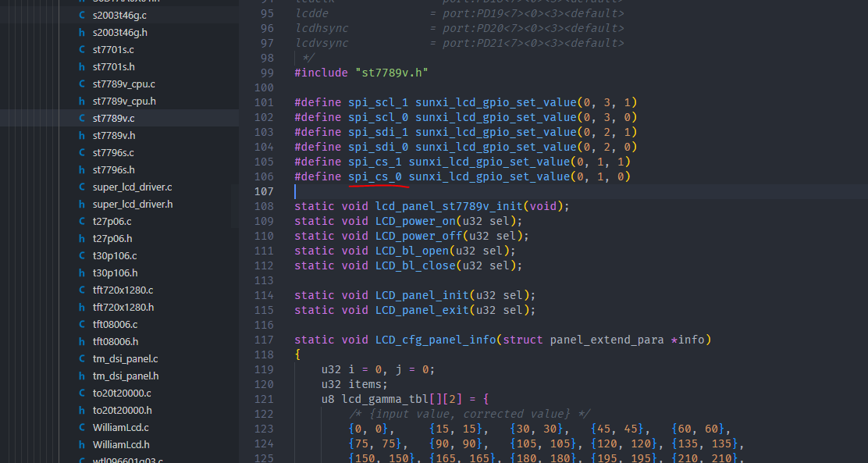Image resolution: width=868 pixels, height=463 pixels.
Task: Select the st7789v.c file entry
Action: (113, 118)
